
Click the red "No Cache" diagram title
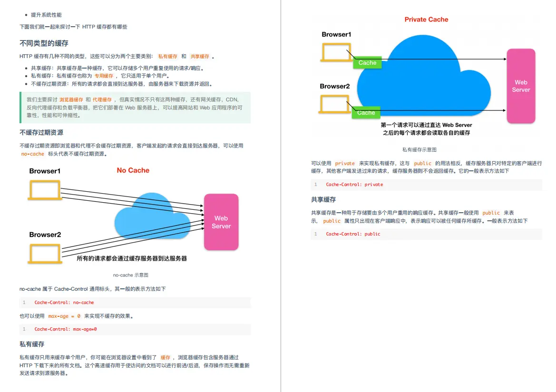coord(133,170)
